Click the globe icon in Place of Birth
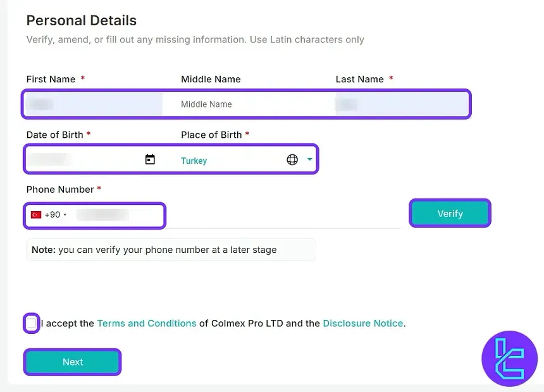Viewport: 544px width, 392px height. (x=292, y=159)
